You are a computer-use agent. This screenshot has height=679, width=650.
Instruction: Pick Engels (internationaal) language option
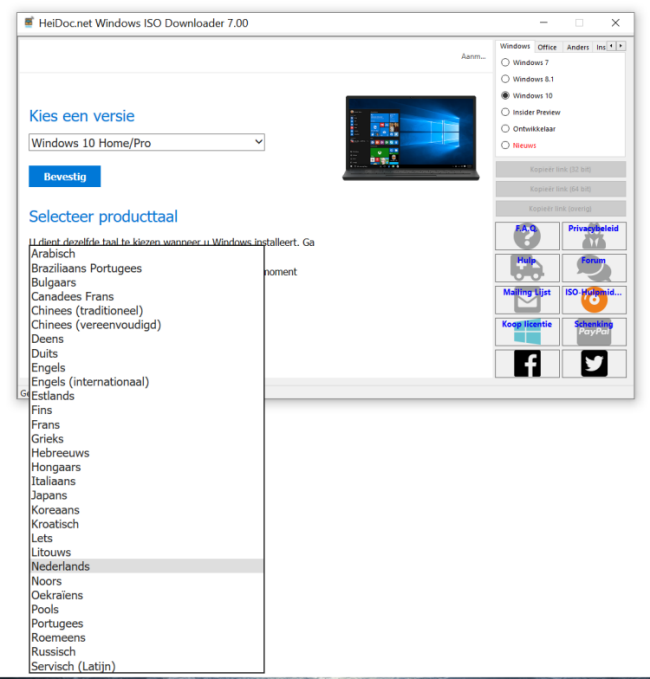click(147, 382)
